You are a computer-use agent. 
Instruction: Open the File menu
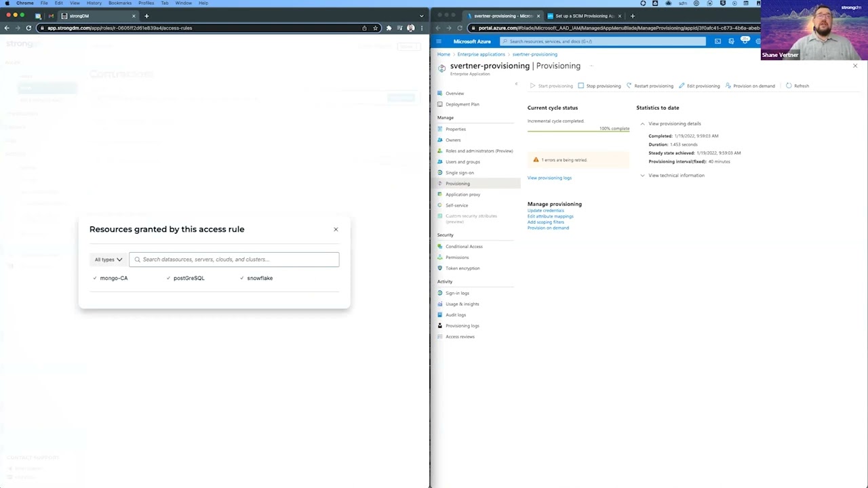click(x=44, y=3)
